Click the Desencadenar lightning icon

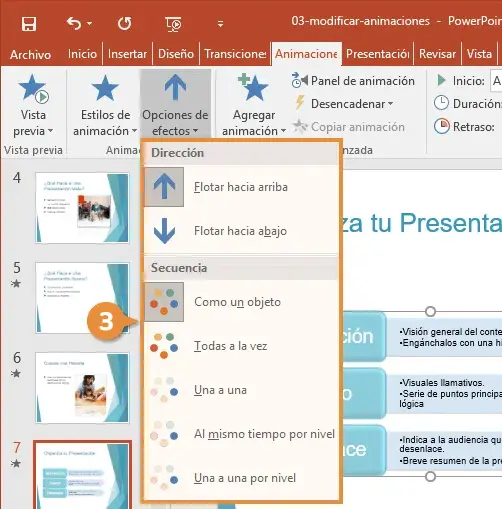[x=300, y=103]
